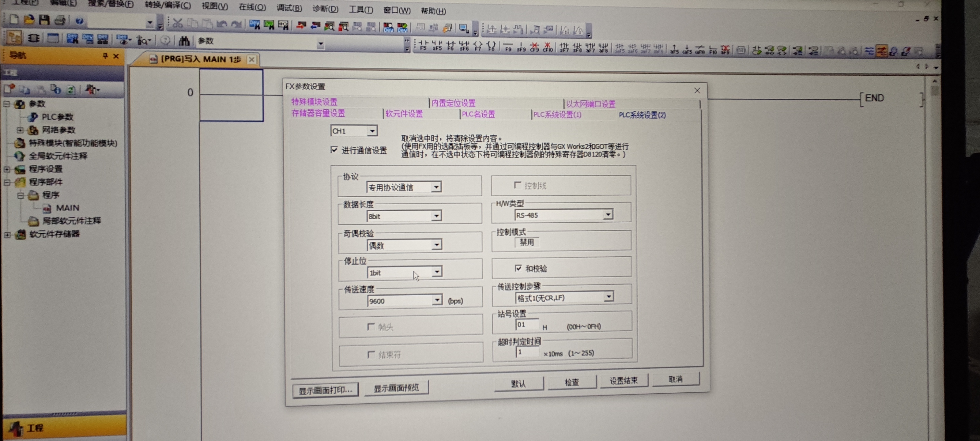Switch to the PLC系统设置(1) tab
This screenshot has width=980, height=441.
point(557,114)
